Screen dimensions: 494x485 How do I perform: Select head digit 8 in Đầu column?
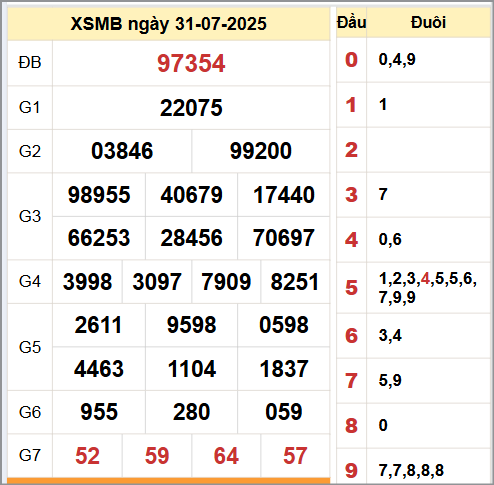pyautogui.click(x=351, y=426)
